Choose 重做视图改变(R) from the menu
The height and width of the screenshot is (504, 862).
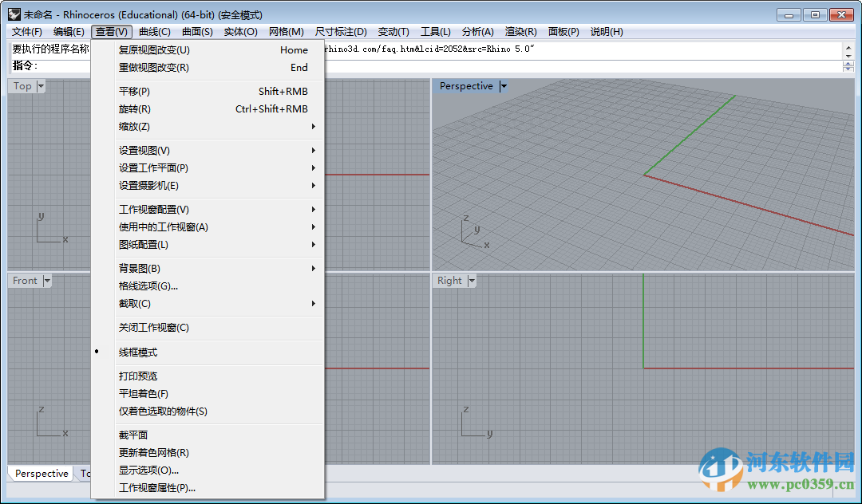pos(208,68)
